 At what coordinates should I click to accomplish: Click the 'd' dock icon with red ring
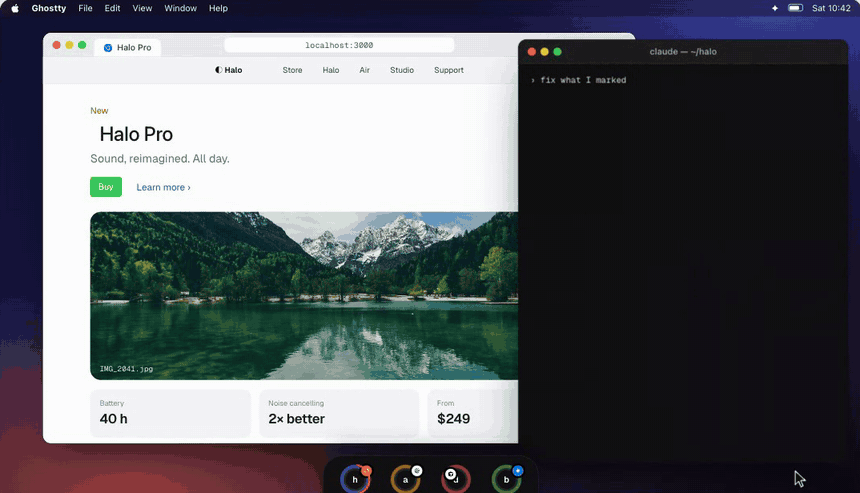456,479
